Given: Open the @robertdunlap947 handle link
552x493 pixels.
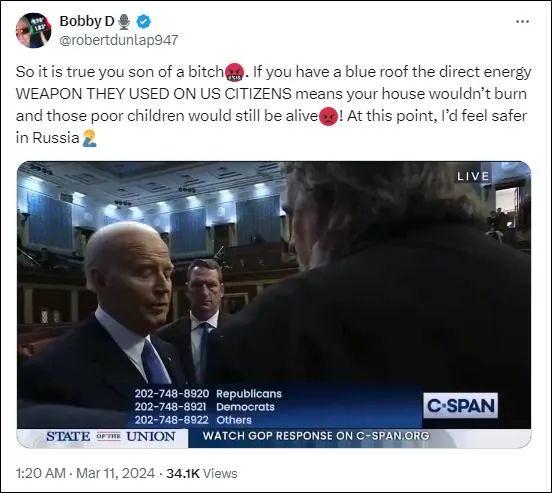Looking at the screenshot, I should coord(119,40).
